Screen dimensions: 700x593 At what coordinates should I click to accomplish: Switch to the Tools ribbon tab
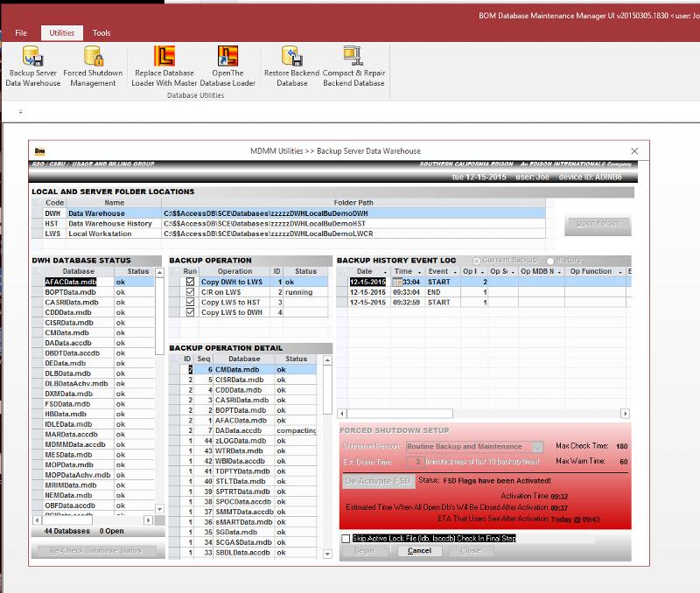101,32
